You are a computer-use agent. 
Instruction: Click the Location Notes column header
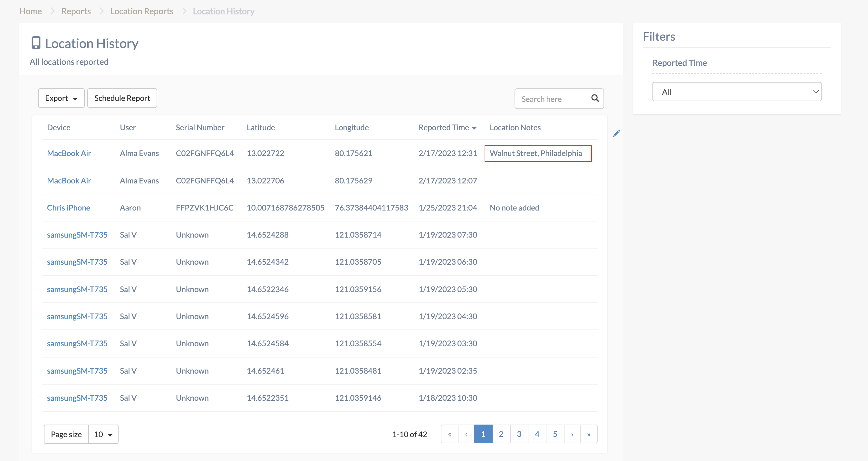[515, 127]
